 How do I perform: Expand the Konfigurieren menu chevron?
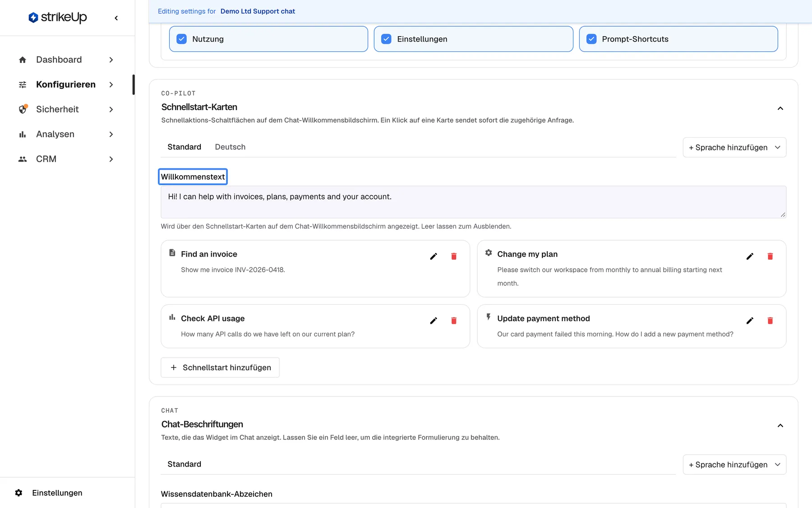[111, 84]
